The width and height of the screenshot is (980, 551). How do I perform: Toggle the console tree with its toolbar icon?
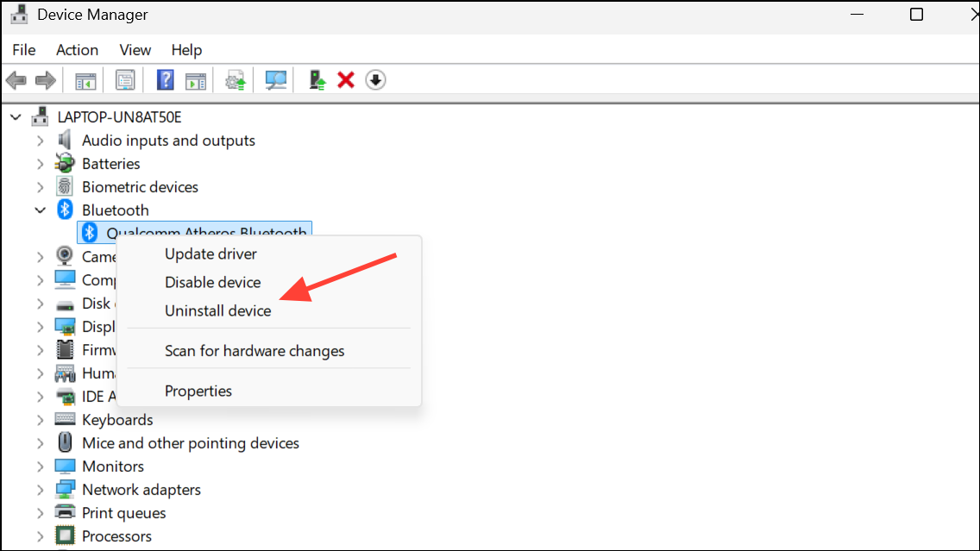coord(85,79)
